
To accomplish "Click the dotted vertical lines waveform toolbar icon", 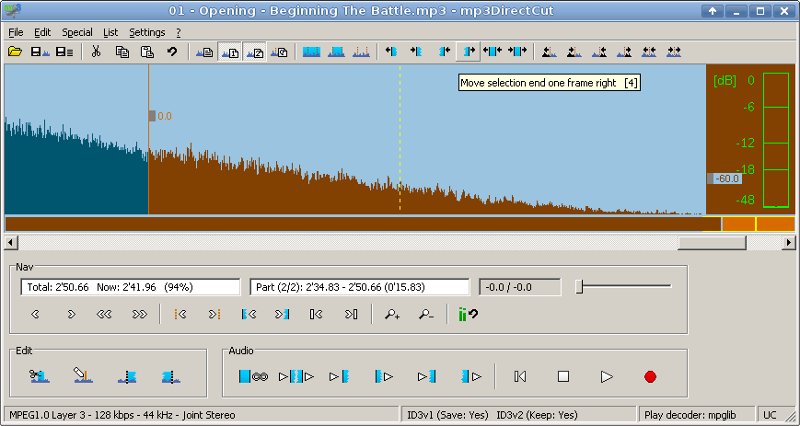I will [x=361, y=52].
